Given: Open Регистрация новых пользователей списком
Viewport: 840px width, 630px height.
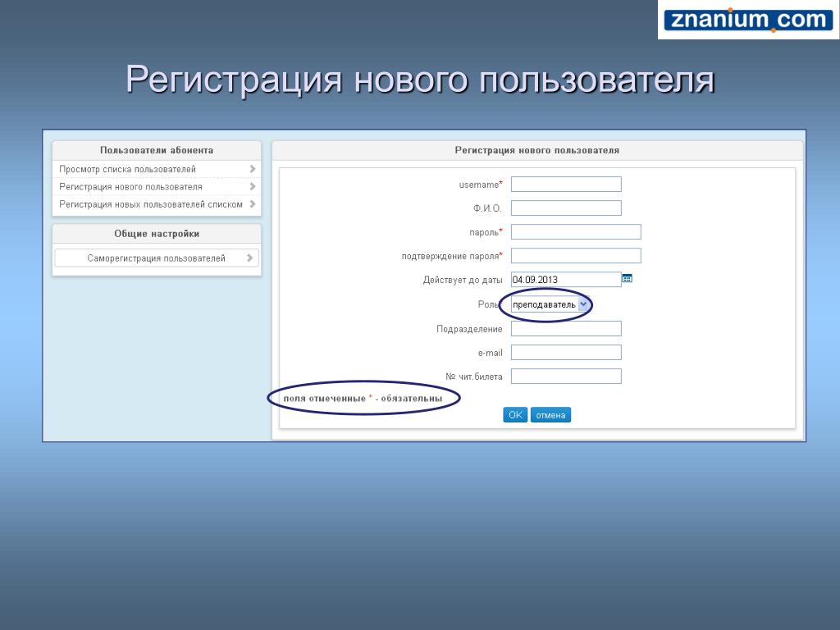Looking at the screenshot, I should coord(157,204).
